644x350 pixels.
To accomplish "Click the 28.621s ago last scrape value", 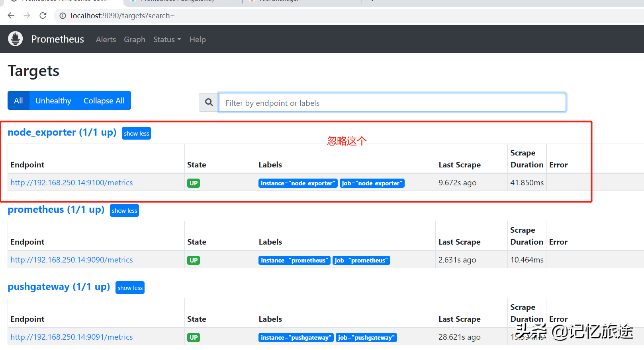I will point(460,337).
